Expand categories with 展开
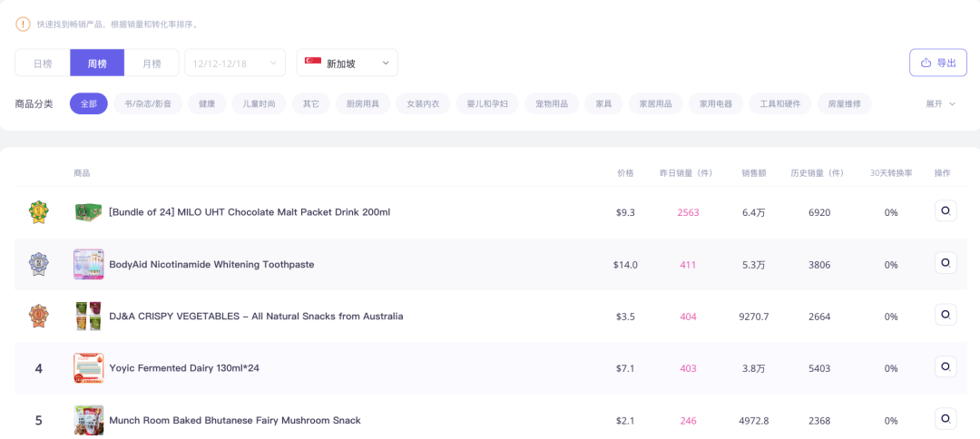This screenshot has width=980, height=439. point(941,103)
